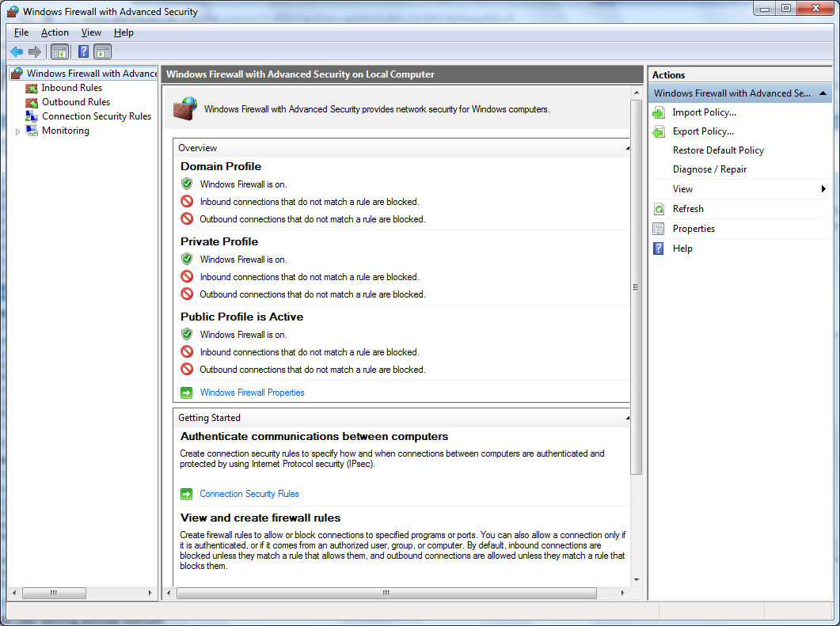Open the Action menu
Viewport: 840px width, 626px height.
pos(55,32)
